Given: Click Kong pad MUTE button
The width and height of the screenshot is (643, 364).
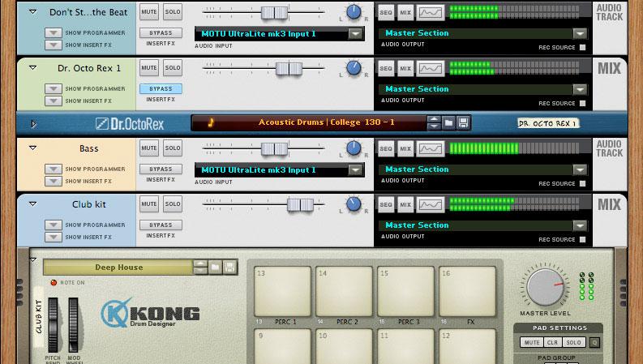Looking at the screenshot, I should (x=532, y=342).
